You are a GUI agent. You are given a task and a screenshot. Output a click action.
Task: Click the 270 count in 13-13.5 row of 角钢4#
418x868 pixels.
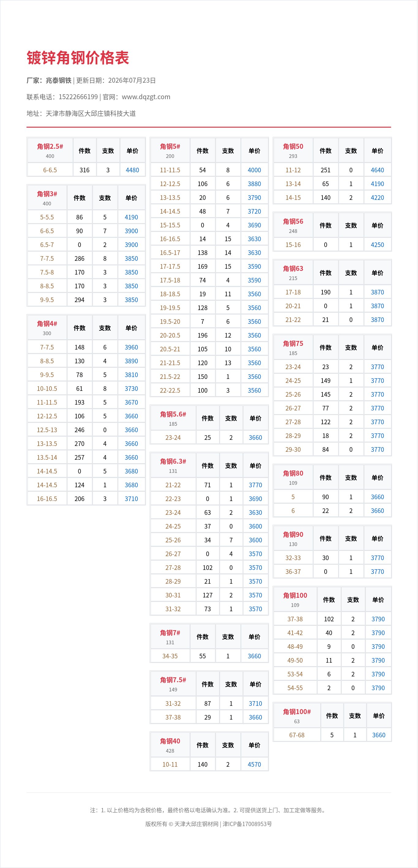(80, 444)
